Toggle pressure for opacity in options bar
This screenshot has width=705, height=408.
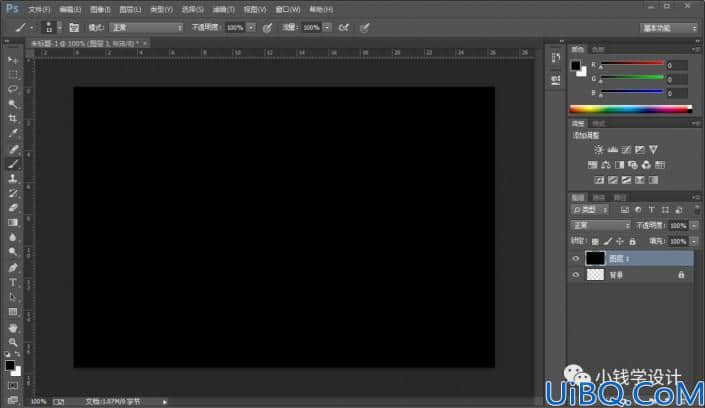click(x=267, y=28)
